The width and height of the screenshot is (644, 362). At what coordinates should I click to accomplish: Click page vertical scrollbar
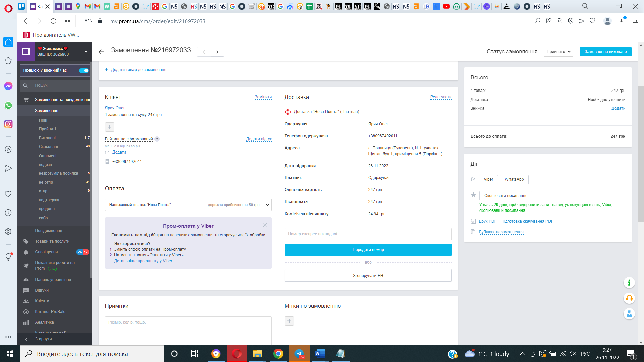pos(641,154)
